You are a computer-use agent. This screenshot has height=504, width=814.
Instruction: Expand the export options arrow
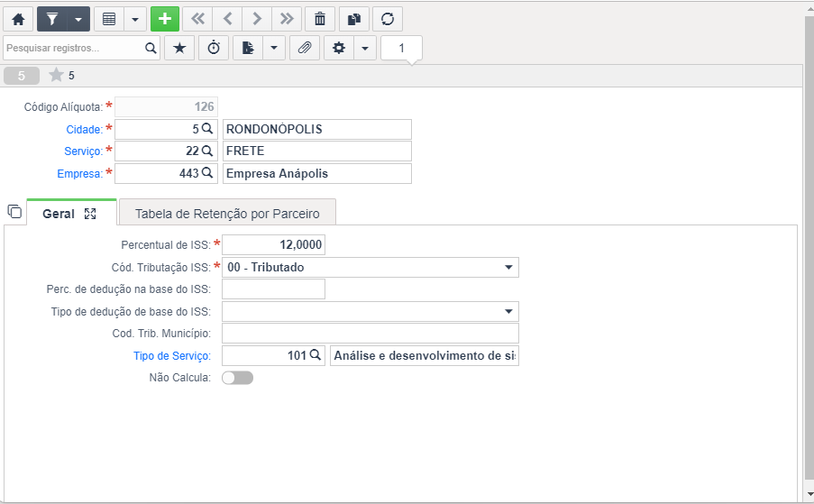pos(274,49)
